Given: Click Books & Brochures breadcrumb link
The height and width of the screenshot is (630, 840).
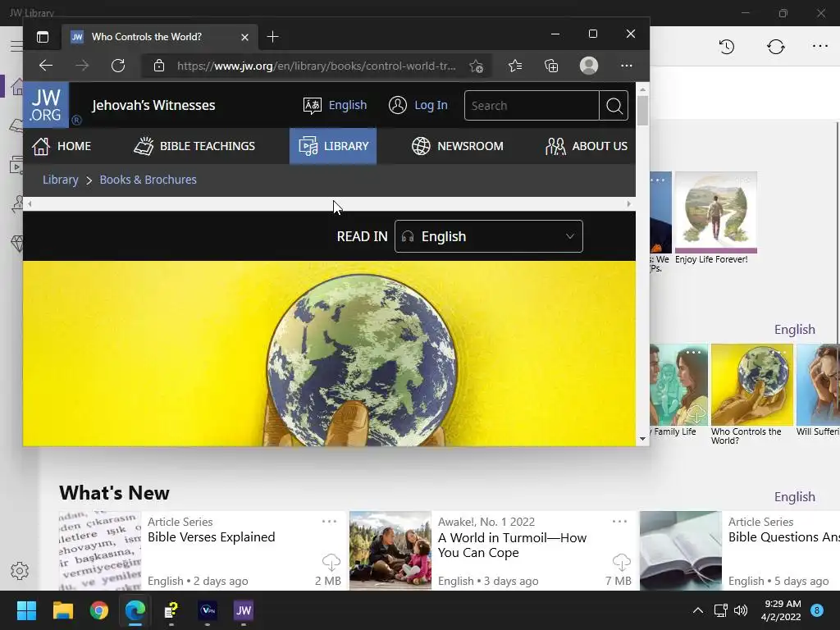Looking at the screenshot, I should click(x=148, y=180).
